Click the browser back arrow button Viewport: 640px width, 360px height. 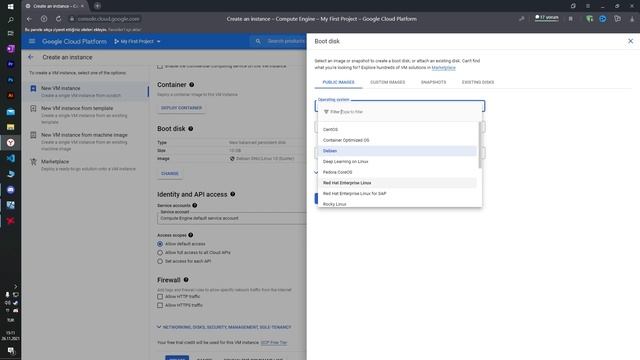coord(29,19)
